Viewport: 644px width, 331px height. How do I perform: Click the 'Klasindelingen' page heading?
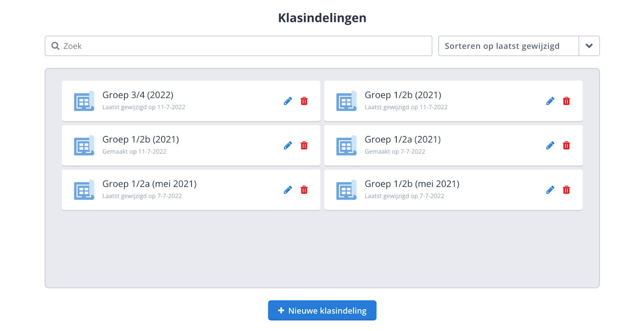(x=322, y=18)
